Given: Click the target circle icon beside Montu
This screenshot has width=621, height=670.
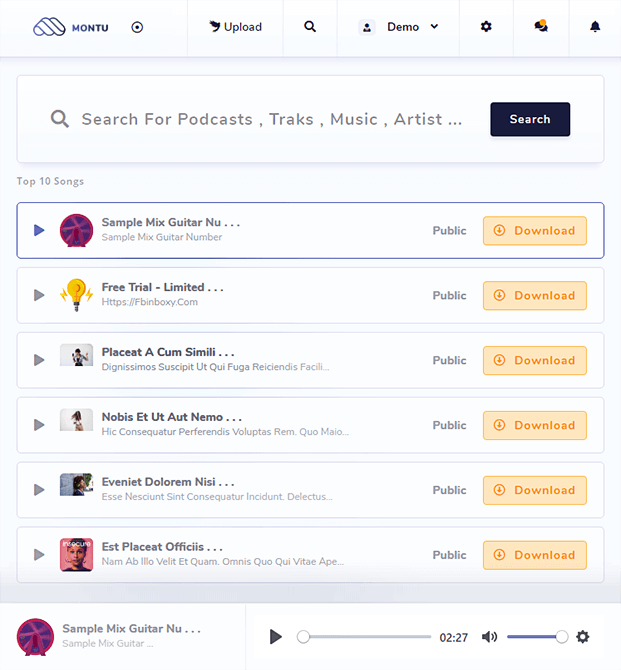Looking at the screenshot, I should tap(137, 27).
